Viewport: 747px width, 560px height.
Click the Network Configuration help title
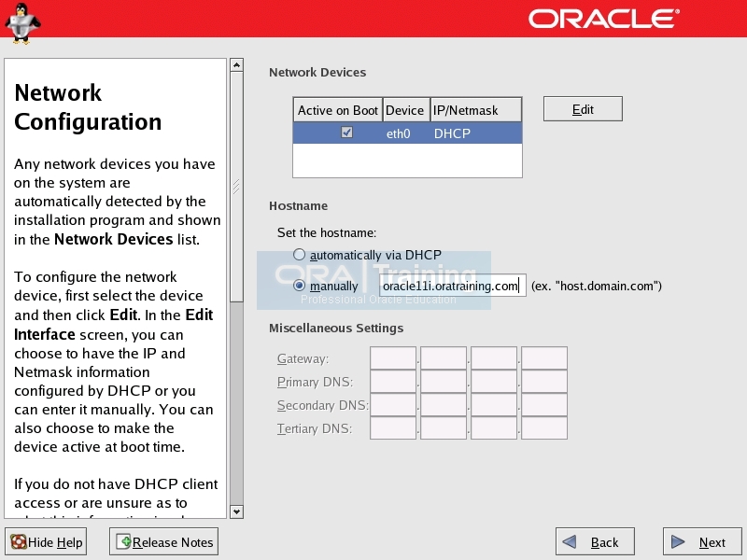click(88, 107)
